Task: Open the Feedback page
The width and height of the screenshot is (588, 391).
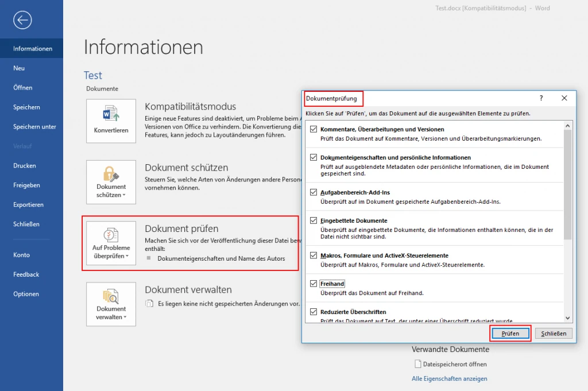Action: (32, 274)
